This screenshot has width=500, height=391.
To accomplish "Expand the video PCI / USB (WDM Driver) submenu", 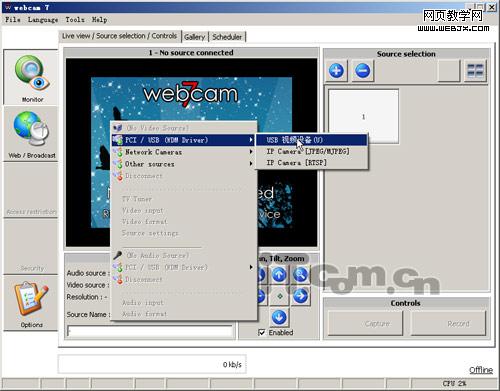I will point(183,140).
